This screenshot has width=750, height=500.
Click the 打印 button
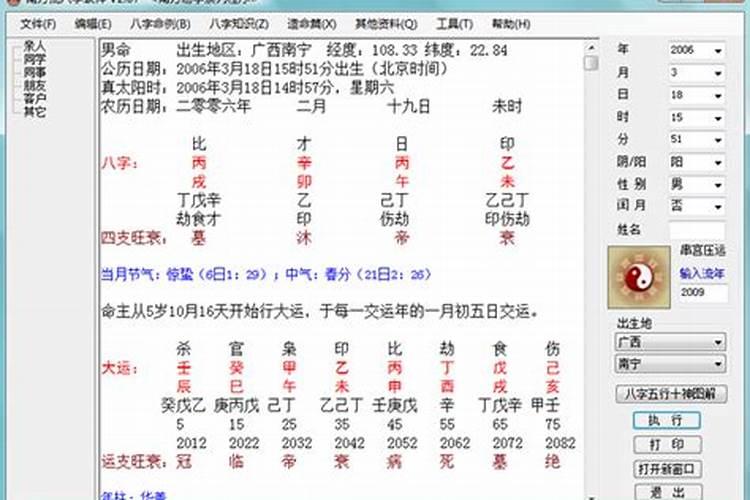coord(667,444)
